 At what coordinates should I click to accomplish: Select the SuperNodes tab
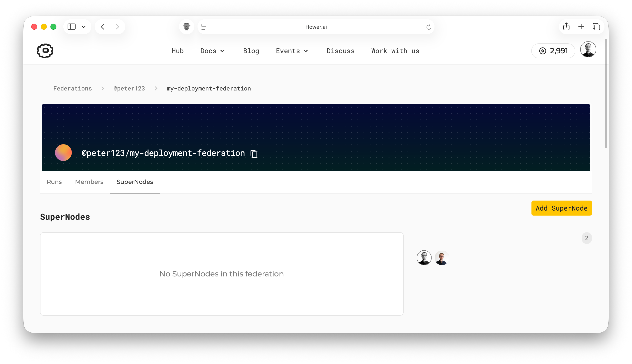[x=135, y=182]
